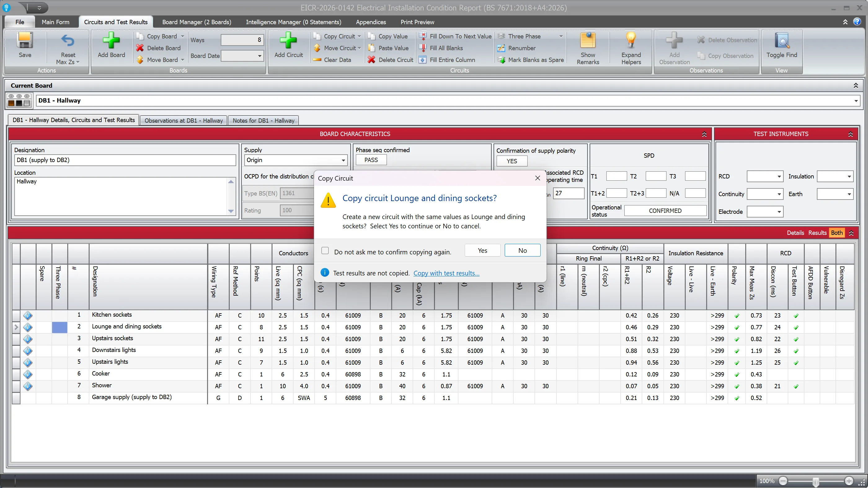The height and width of the screenshot is (488, 868).
Task: Toggle Polarity tick for Upstairs lights row
Action: (737, 363)
